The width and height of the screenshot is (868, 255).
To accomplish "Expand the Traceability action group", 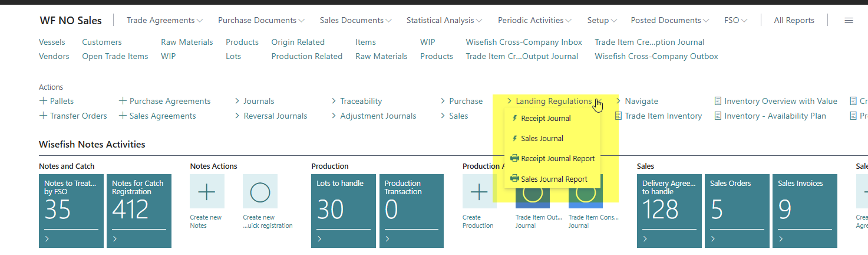I will [361, 101].
